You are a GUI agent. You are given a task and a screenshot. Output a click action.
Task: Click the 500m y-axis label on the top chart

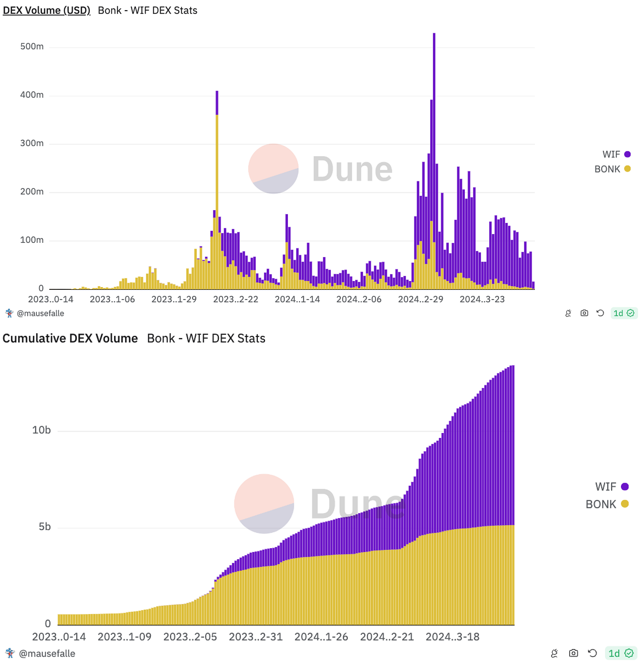pos(32,46)
